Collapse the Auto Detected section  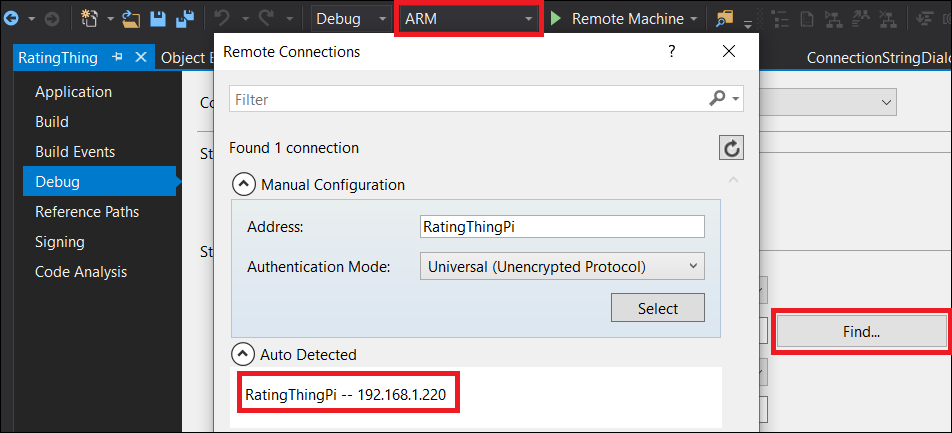tap(243, 353)
